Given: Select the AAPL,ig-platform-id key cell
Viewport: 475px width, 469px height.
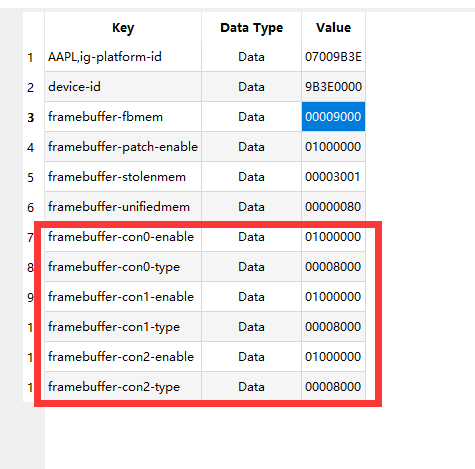Looking at the screenshot, I should click(123, 57).
